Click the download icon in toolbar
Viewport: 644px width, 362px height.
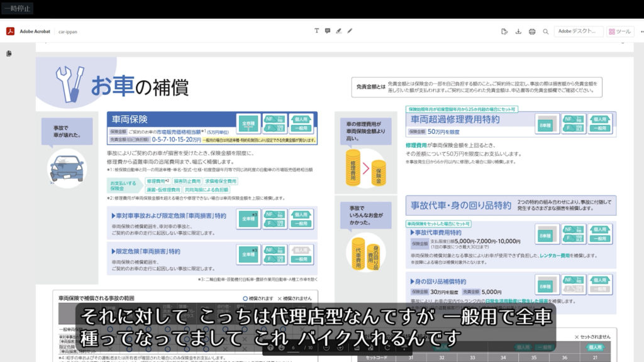518,31
